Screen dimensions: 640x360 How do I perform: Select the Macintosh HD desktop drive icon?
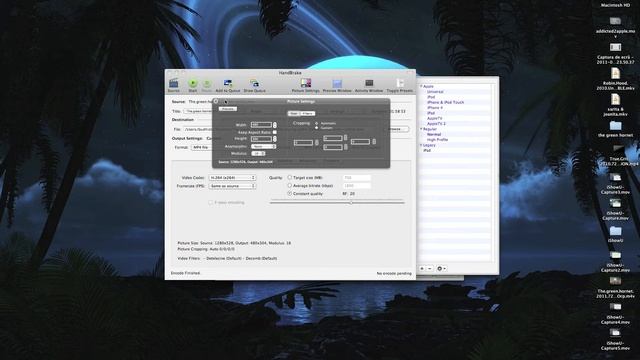615,5
